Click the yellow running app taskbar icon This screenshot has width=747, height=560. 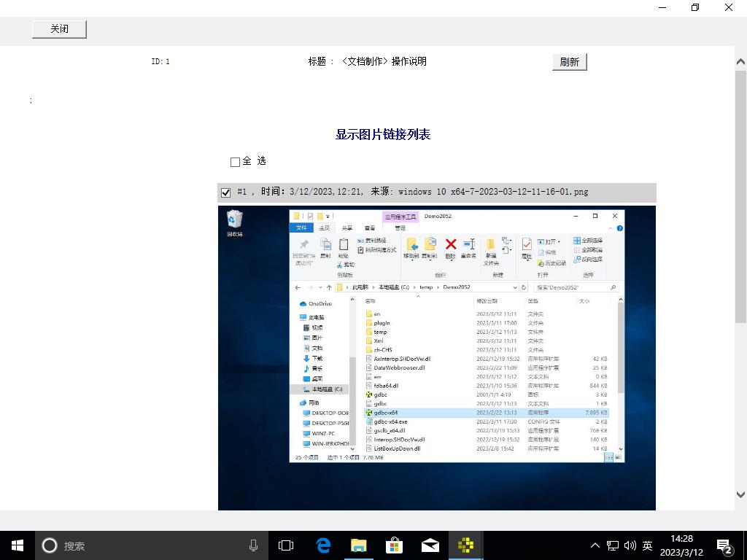[x=465, y=545]
